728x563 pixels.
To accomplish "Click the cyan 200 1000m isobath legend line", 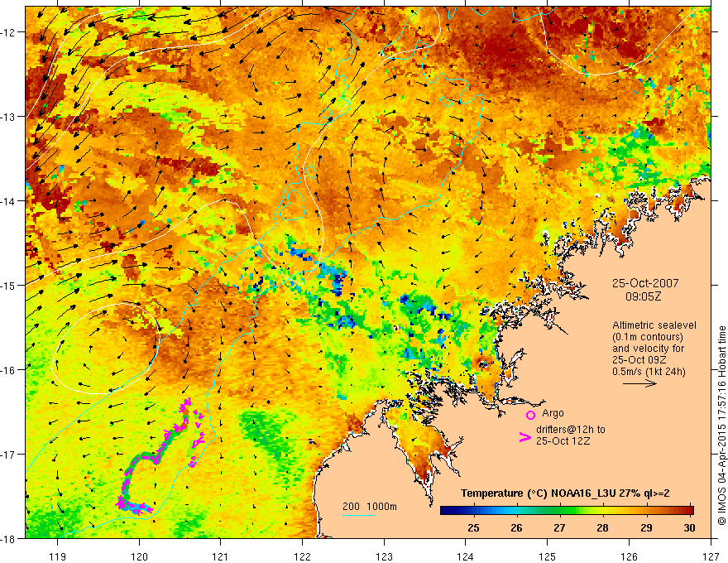I will (359, 515).
